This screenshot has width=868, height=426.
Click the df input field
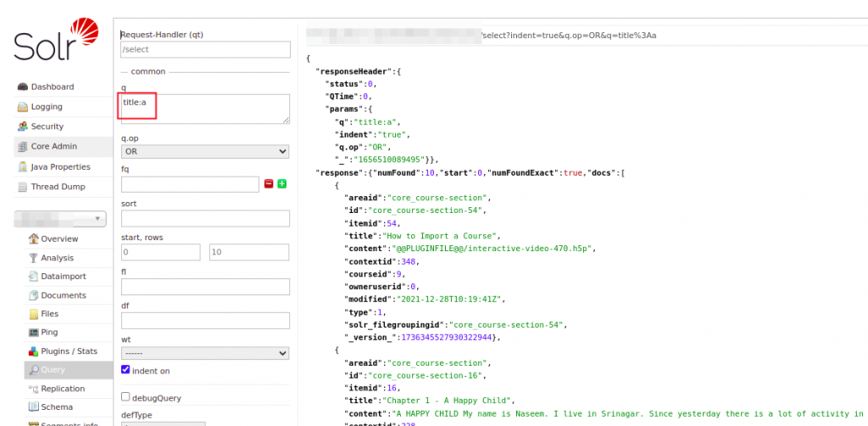[205, 321]
